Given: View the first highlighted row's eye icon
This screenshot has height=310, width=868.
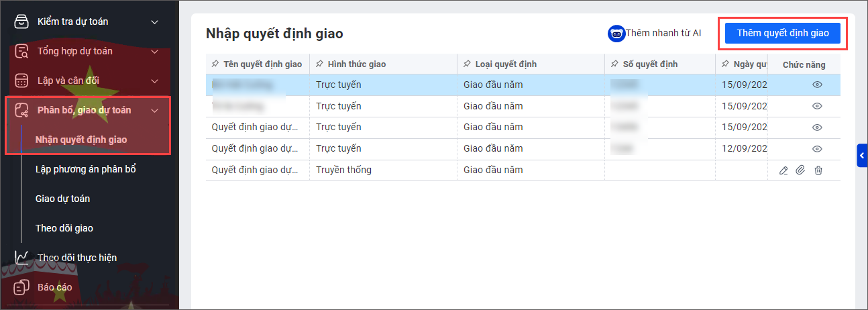Looking at the screenshot, I should click(817, 85).
